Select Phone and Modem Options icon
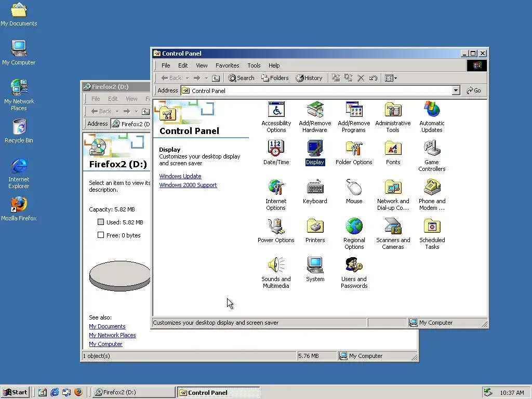This screenshot has height=399, width=532. (x=432, y=195)
